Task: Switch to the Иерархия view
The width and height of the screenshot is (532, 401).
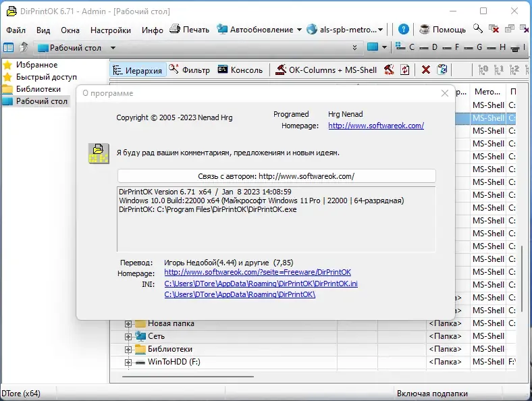Action: point(138,70)
